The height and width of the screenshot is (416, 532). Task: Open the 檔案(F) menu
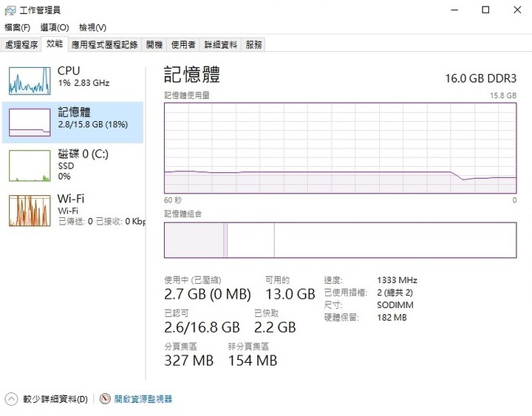(17, 27)
